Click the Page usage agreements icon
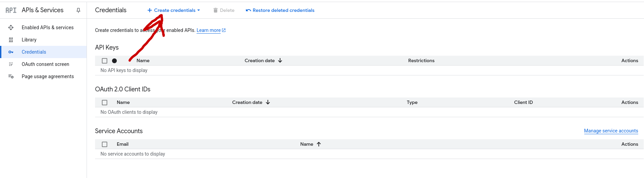644x178 pixels. point(11,76)
